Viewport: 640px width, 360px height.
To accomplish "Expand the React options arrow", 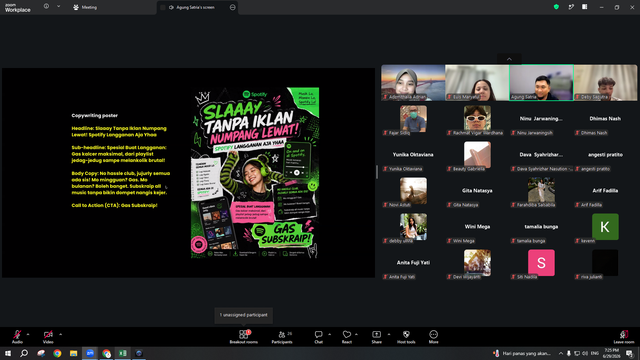I will coord(356,334).
